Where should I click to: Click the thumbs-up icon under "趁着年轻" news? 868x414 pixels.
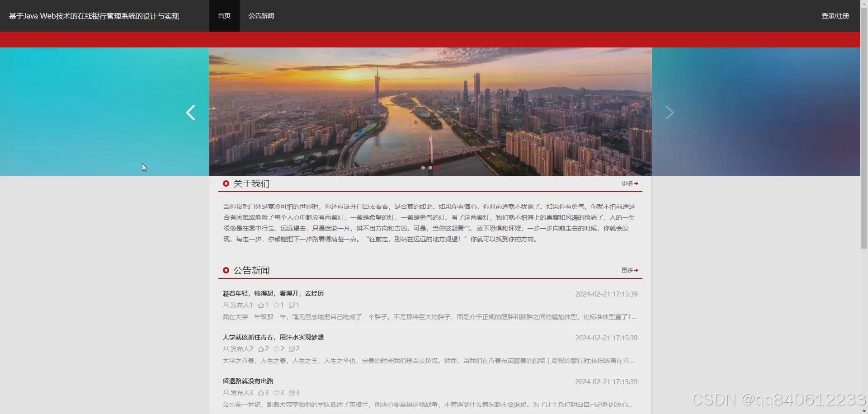point(261,305)
